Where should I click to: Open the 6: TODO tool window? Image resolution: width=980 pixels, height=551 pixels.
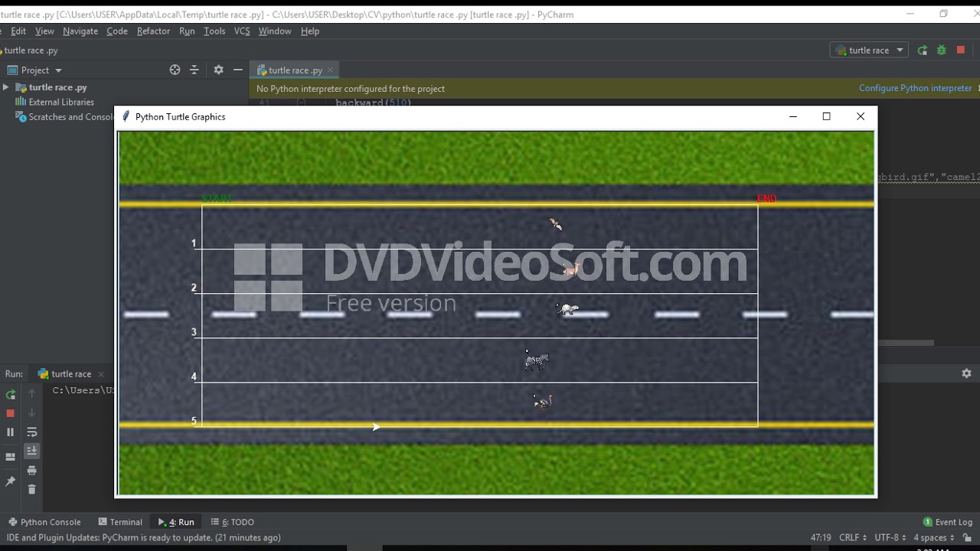[x=233, y=522]
